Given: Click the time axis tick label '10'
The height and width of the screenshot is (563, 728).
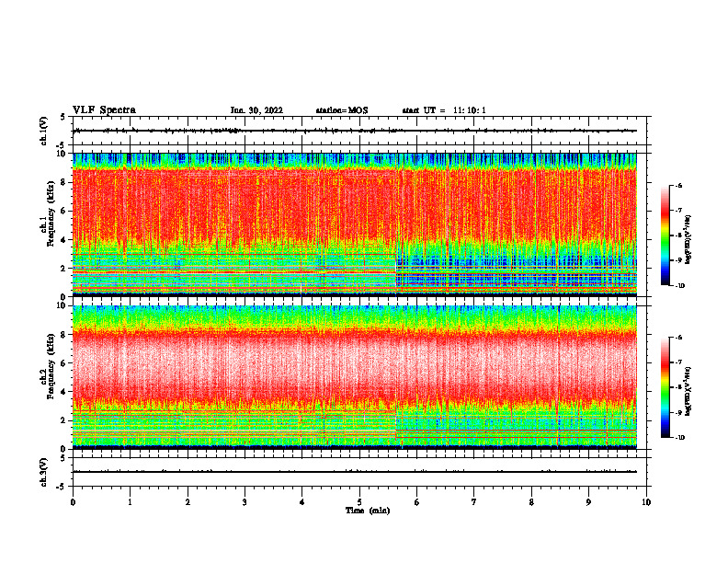Looking at the screenshot, I should (x=646, y=502).
